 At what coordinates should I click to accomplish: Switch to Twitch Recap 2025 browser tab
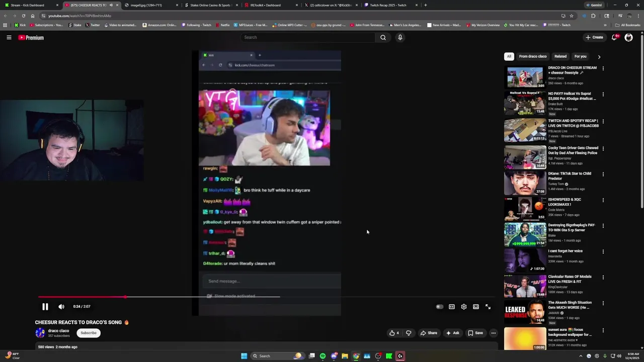pyautogui.click(x=391, y=5)
